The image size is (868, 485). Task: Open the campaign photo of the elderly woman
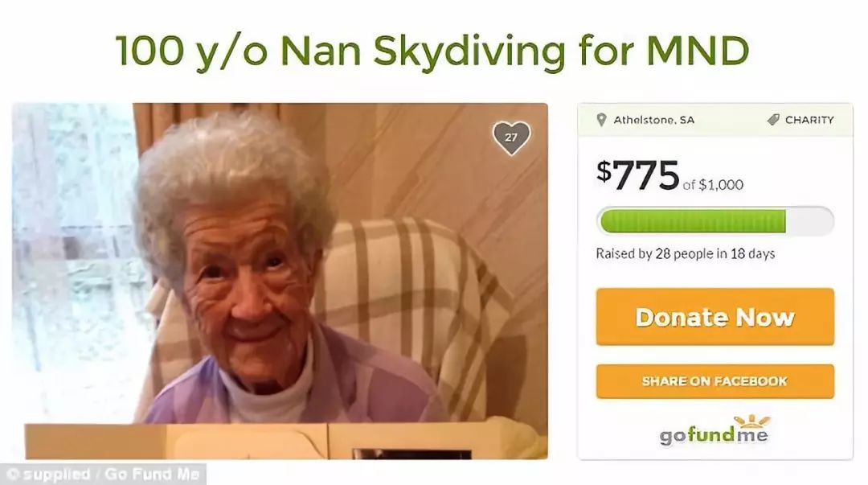click(x=280, y=281)
